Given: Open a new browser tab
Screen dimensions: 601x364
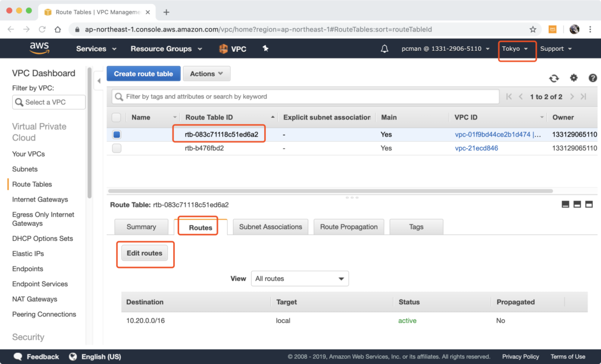Looking at the screenshot, I should (166, 12).
